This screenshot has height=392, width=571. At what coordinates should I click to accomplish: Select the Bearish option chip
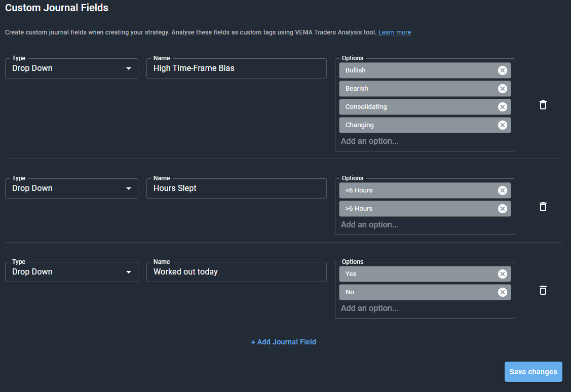425,89
